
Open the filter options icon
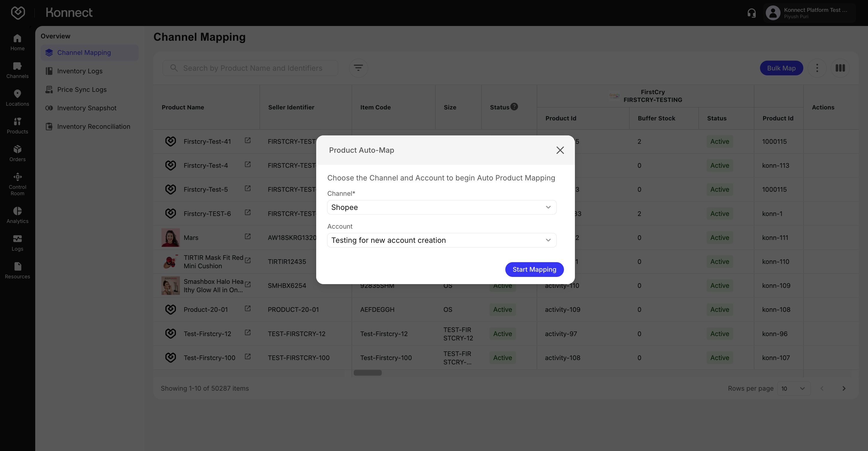(358, 68)
